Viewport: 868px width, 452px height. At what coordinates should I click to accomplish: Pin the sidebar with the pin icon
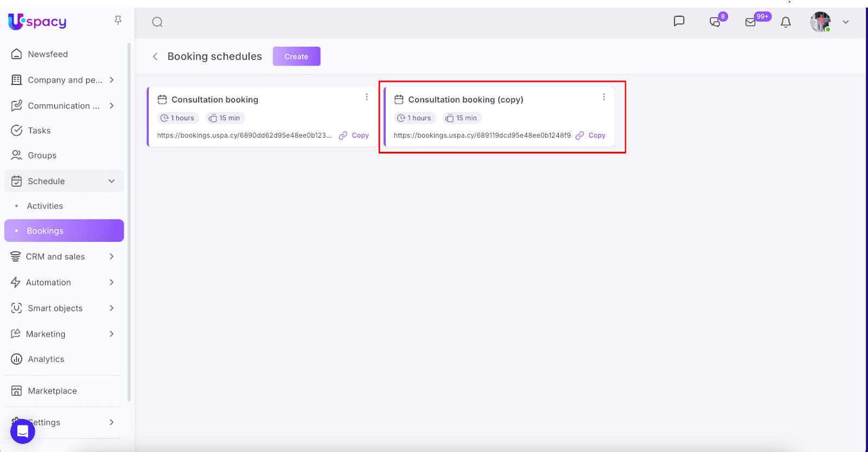(x=118, y=21)
